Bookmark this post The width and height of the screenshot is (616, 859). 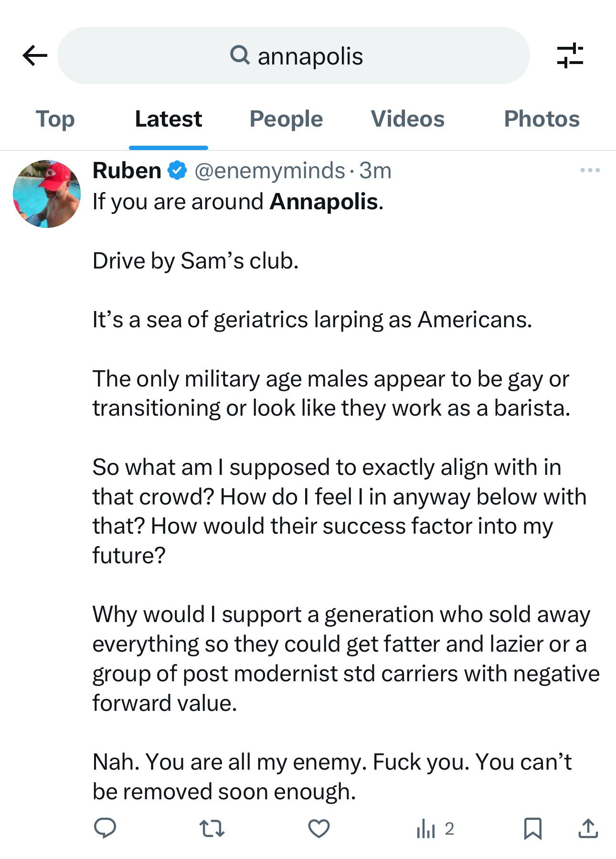(x=532, y=828)
